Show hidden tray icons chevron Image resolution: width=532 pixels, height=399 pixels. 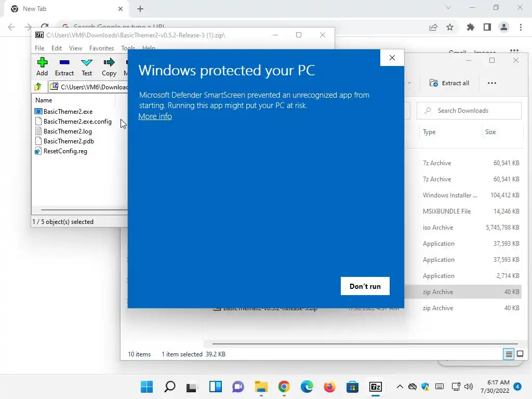pyautogui.click(x=400, y=387)
